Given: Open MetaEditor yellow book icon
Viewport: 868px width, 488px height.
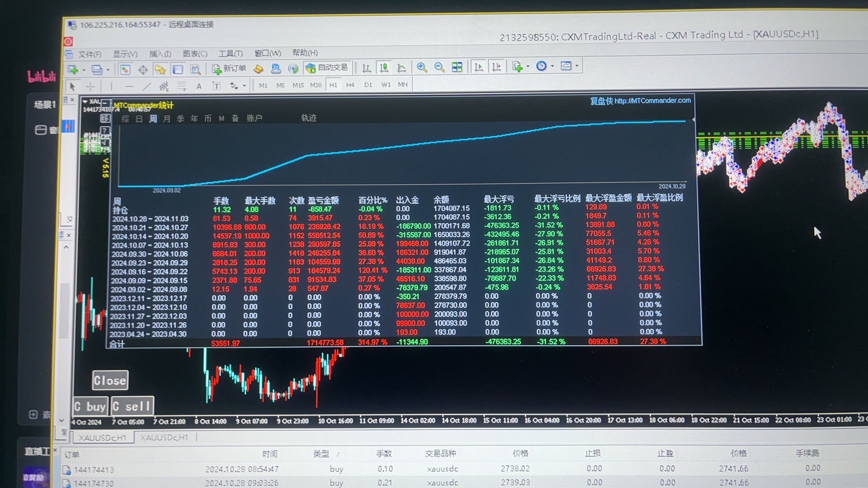Looking at the screenshot, I should tap(259, 69).
